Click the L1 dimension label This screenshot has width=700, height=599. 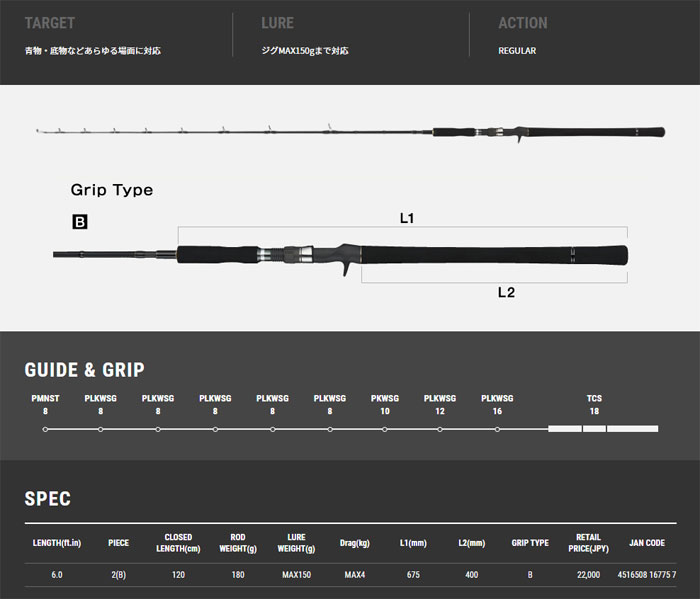click(407, 216)
